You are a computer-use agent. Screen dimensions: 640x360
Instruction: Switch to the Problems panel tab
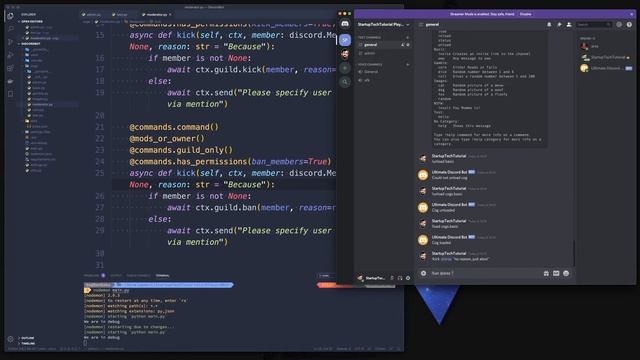pos(94,276)
